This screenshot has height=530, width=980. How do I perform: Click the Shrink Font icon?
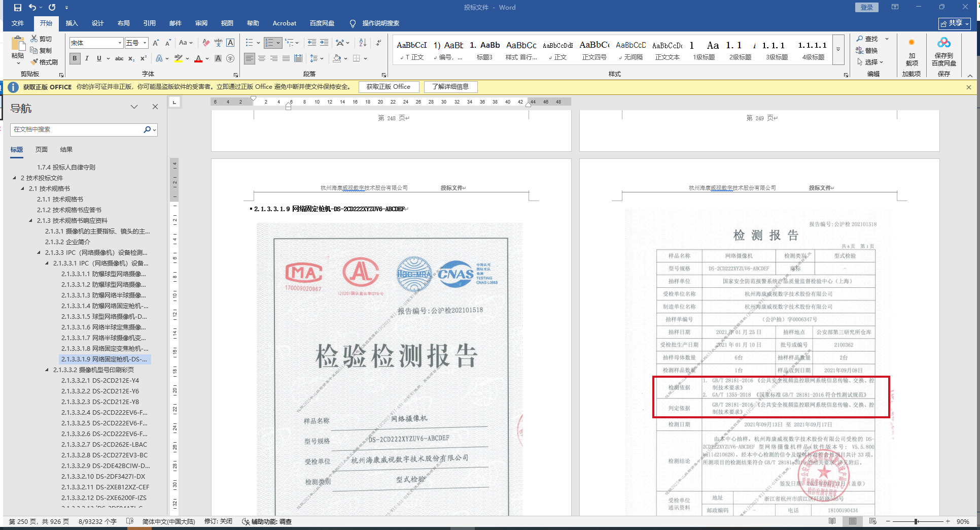coord(168,43)
